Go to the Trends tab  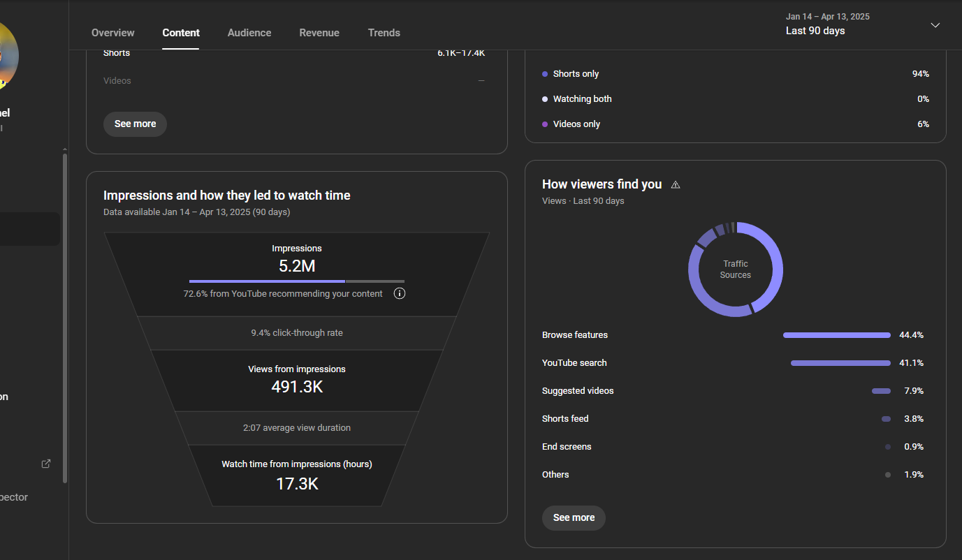coord(384,33)
